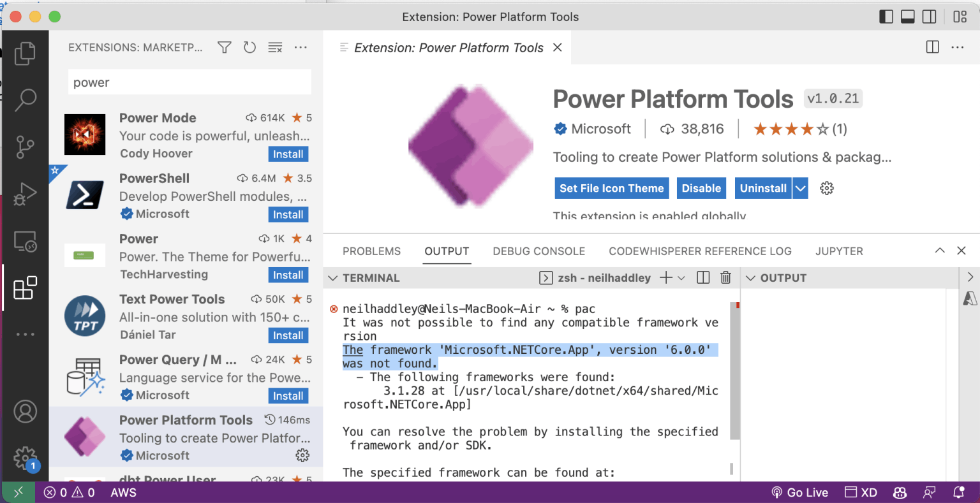Viewport: 980px width, 503px height.
Task: Focus the extensions search box containing 'power'
Action: pyautogui.click(x=189, y=82)
